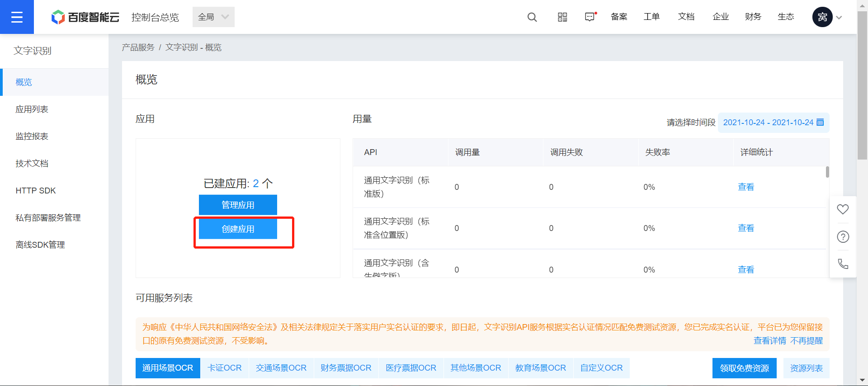This screenshot has height=386, width=868.
Task: Click 产品服务 breadcrumb link
Action: 138,47
